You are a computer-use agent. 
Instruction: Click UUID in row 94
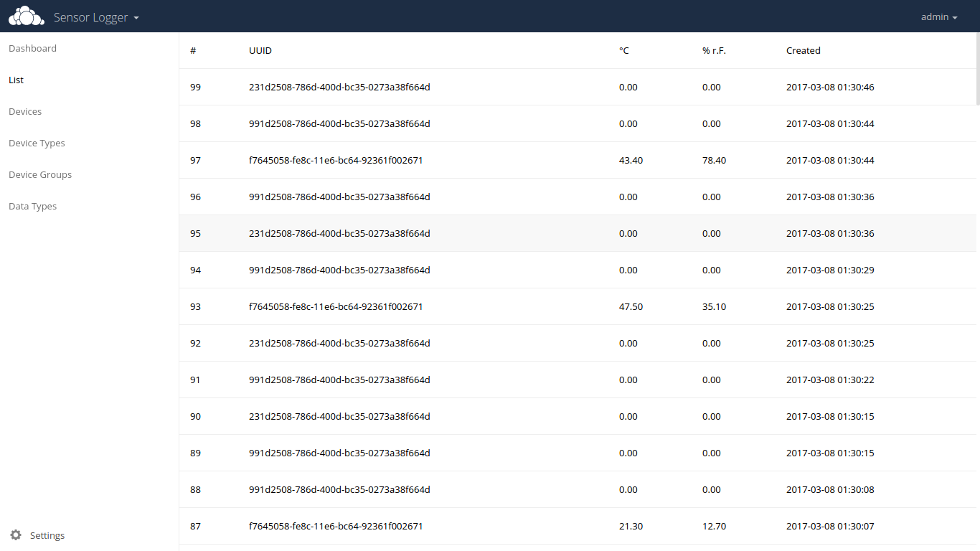339,270
